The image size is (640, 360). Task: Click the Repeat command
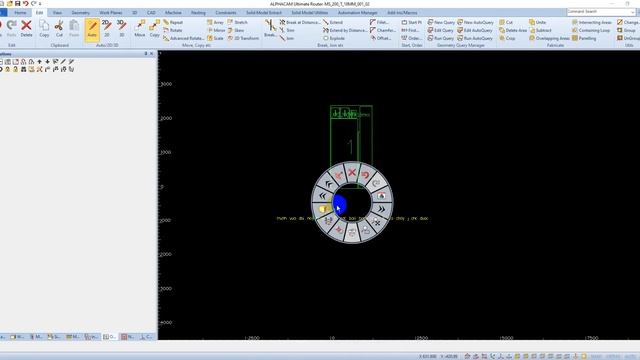click(173, 22)
